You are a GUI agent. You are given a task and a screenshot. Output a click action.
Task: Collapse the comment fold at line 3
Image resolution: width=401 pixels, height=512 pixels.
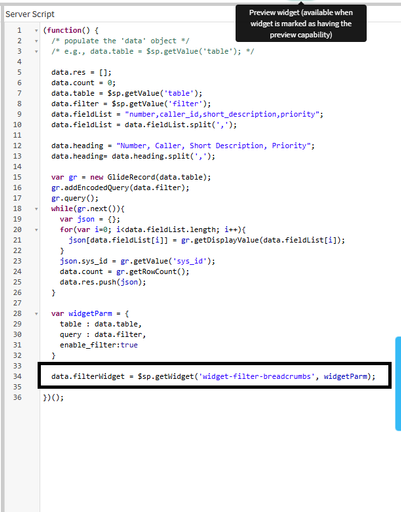[36, 51]
